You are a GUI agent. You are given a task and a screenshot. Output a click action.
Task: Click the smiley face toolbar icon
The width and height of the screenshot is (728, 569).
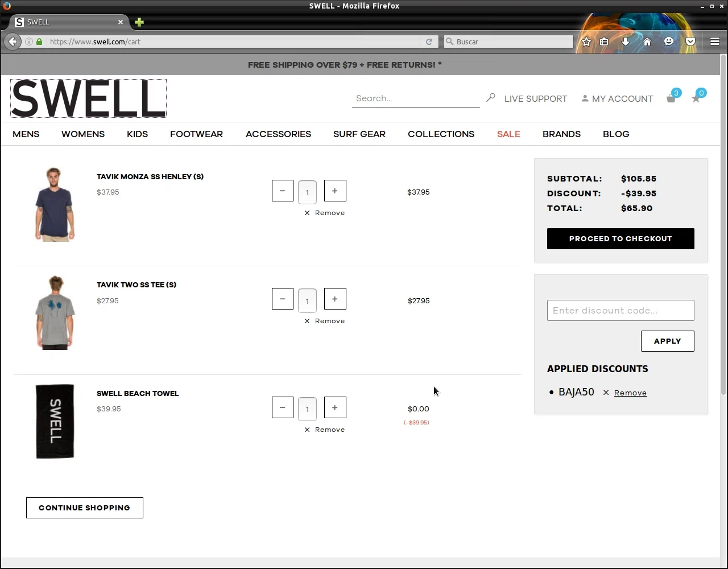(669, 42)
